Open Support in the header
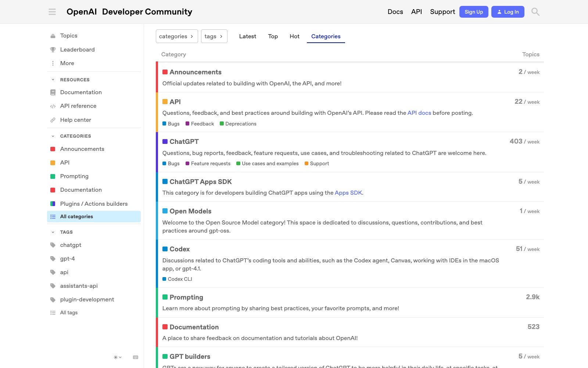 (442, 12)
